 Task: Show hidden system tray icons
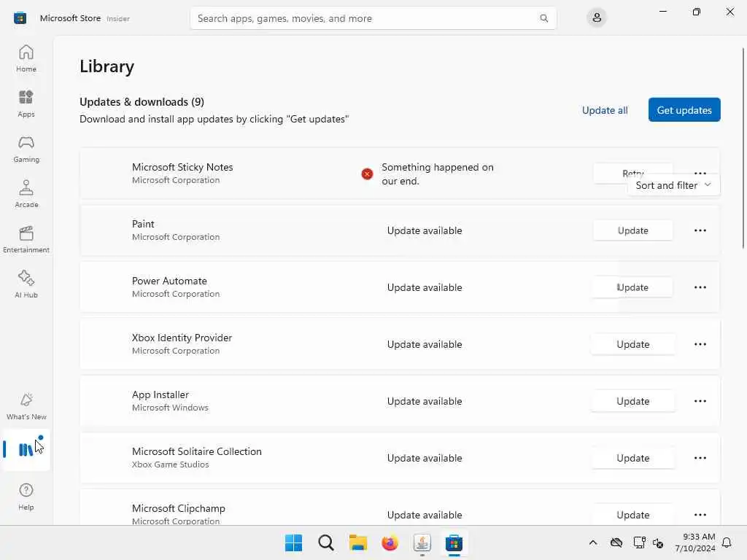[x=593, y=542]
